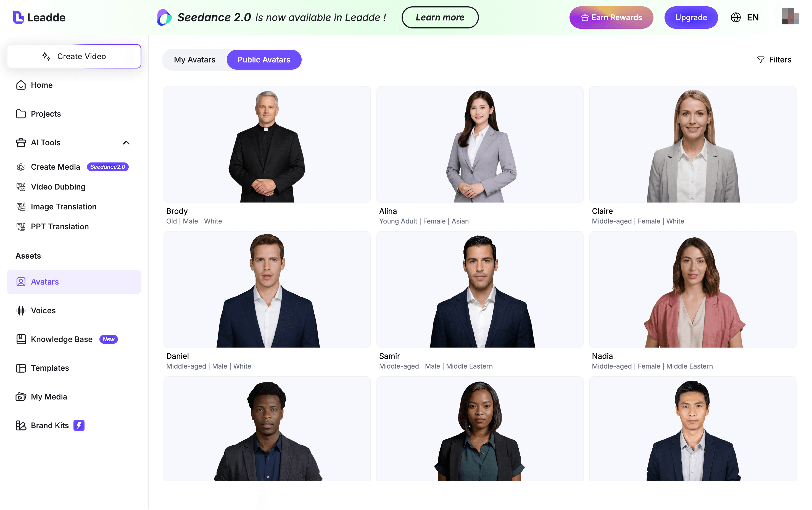This screenshot has height=510, width=812.
Task: Click the Upgrade button
Action: point(691,17)
